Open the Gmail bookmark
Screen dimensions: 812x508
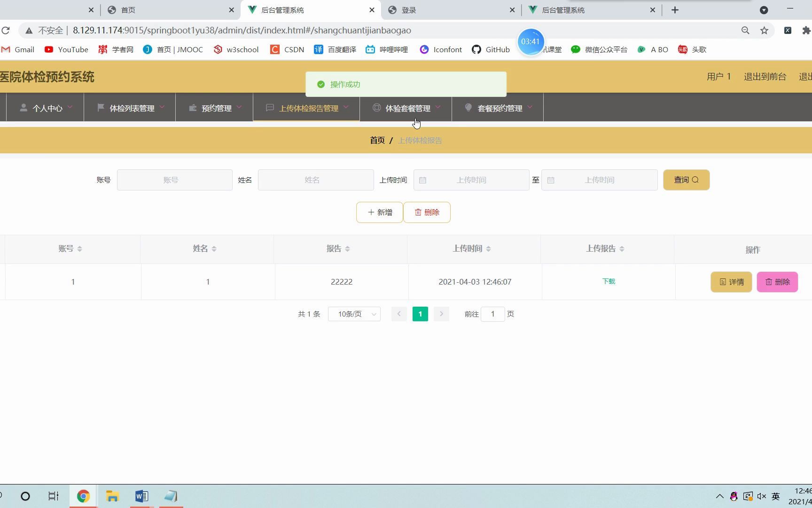(x=18, y=49)
